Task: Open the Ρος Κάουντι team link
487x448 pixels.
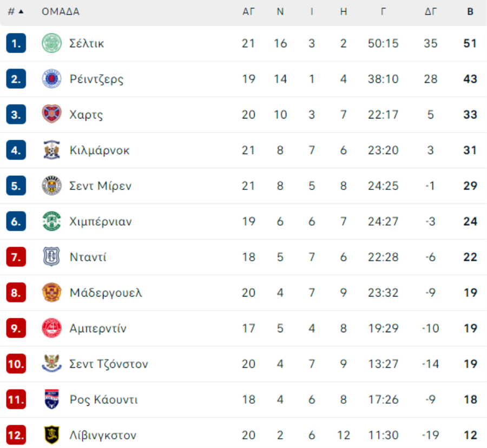Action: (x=103, y=399)
